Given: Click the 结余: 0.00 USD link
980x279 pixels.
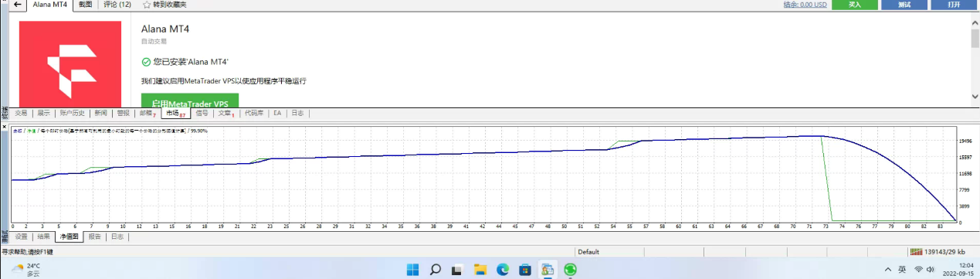Looking at the screenshot, I should (x=805, y=5).
